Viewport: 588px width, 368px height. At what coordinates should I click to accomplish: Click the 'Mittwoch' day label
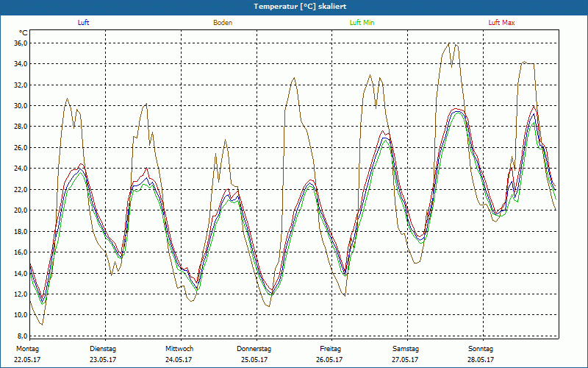pos(179,349)
